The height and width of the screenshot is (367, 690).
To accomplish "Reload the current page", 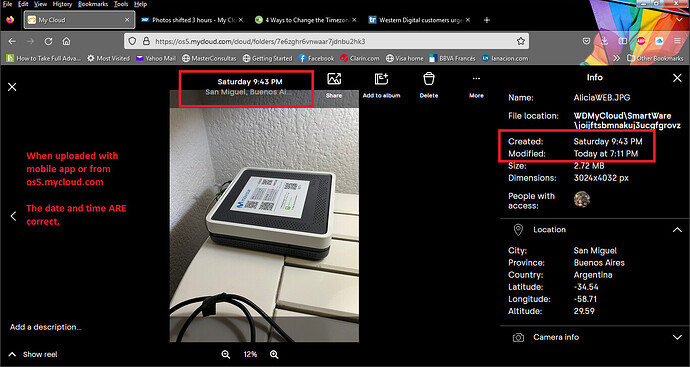I will (48, 41).
